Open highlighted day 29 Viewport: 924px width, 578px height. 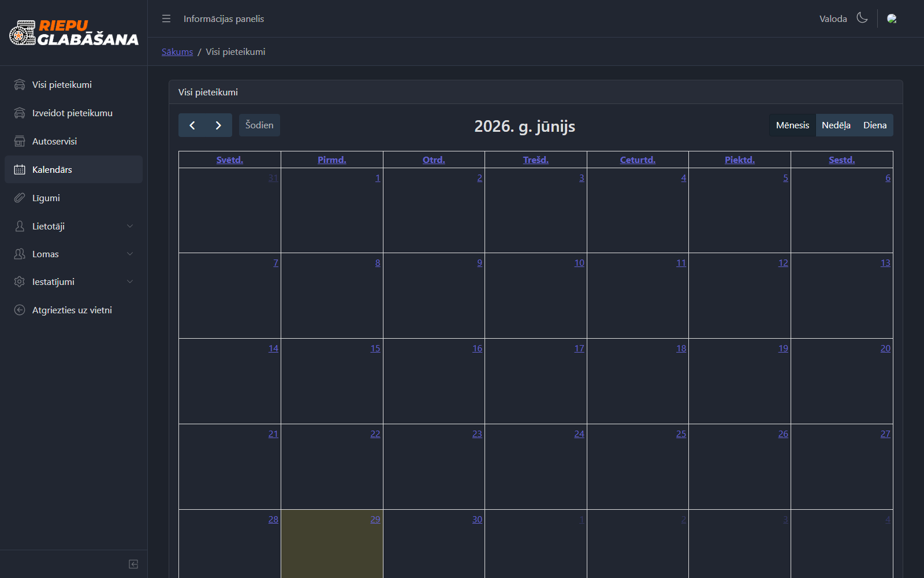375,520
